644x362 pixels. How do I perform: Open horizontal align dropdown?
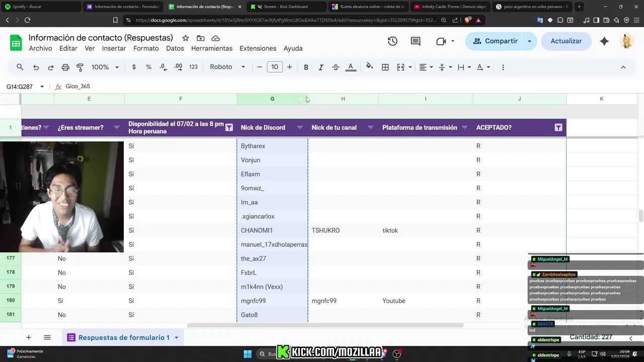pos(427,67)
